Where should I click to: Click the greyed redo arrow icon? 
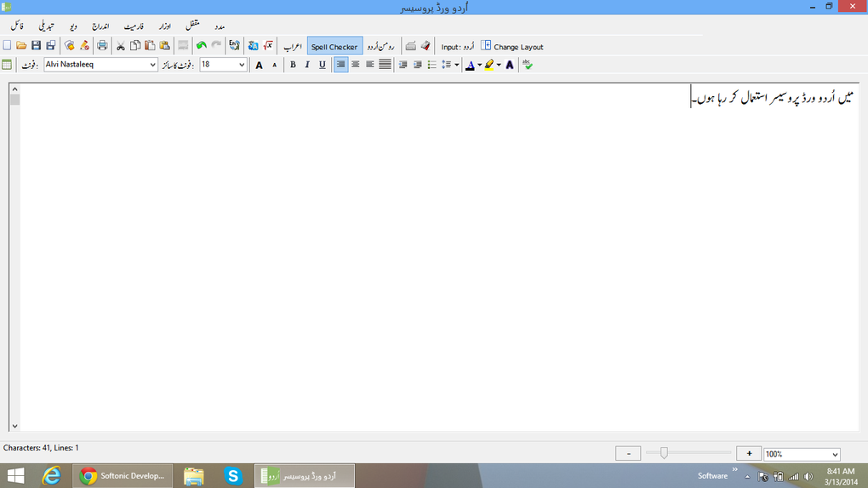point(216,45)
